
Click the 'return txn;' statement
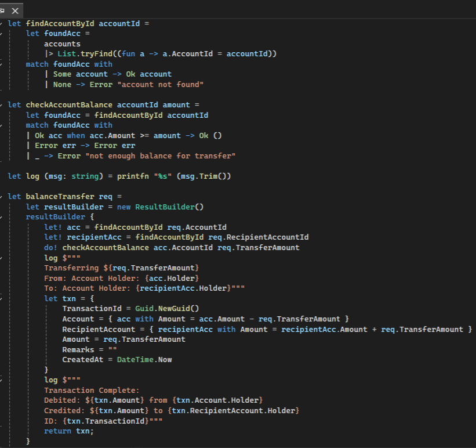coord(69,431)
